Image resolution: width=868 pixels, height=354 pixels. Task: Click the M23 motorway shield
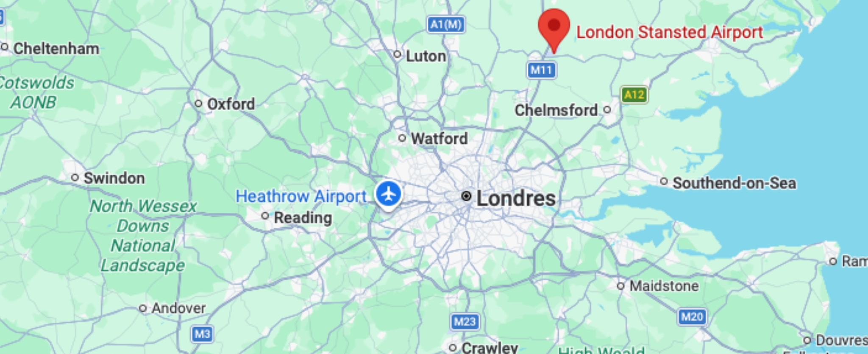point(465,322)
